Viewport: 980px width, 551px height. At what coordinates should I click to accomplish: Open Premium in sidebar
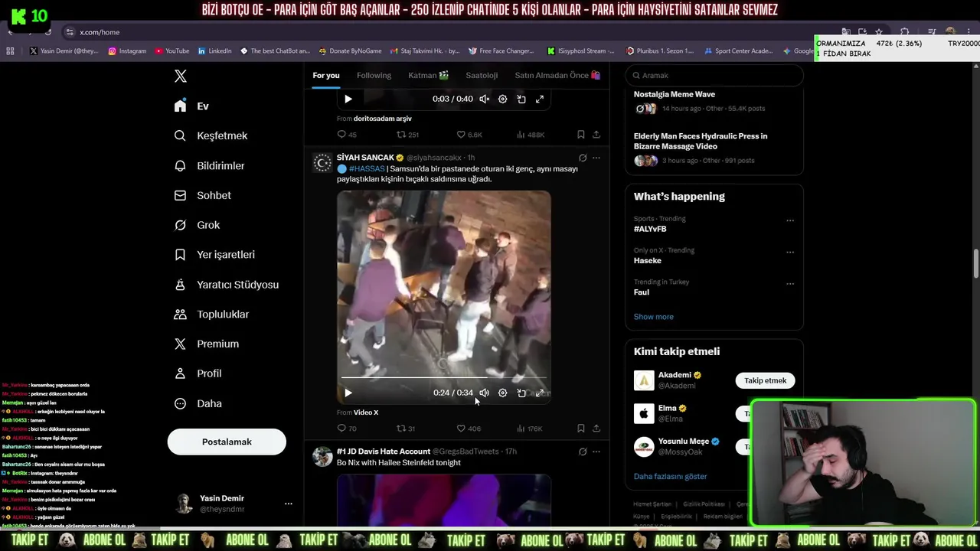pyautogui.click(x=206, y=344)
